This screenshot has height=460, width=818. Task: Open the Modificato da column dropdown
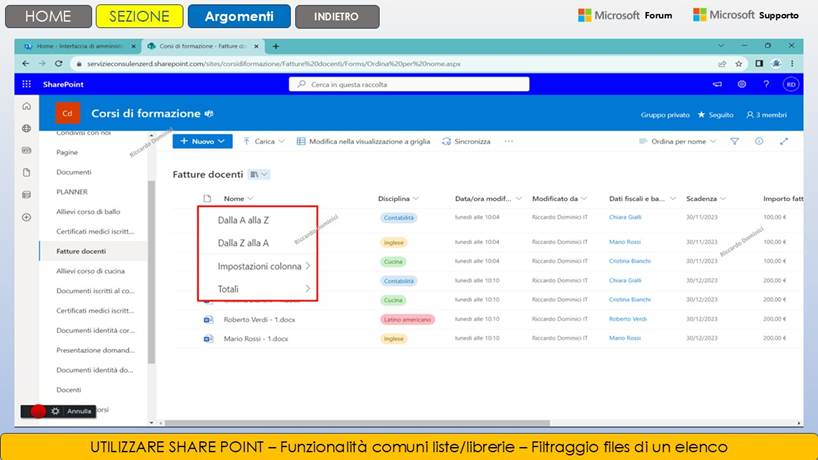(x=560, y=198)
